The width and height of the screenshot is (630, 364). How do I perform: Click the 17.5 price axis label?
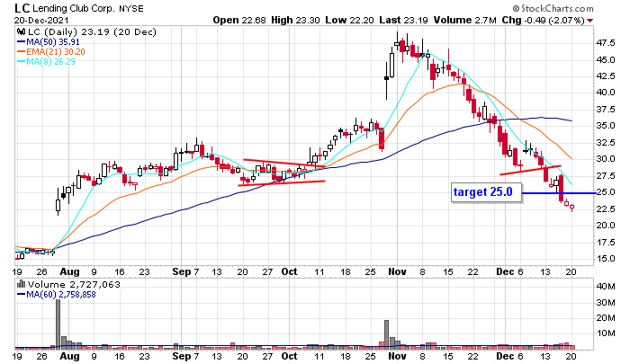tap(606, 243)
